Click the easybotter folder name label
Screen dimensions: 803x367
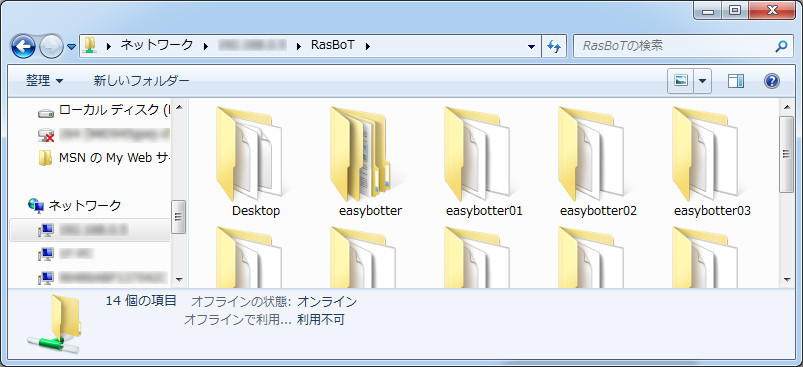tap(370, 210)
